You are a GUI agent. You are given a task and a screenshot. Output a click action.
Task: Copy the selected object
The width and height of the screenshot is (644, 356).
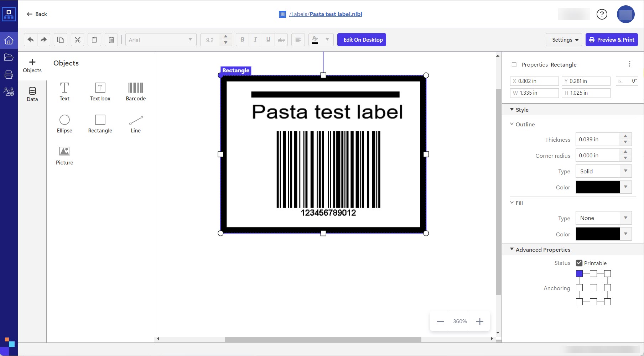(x=61, y=40)
